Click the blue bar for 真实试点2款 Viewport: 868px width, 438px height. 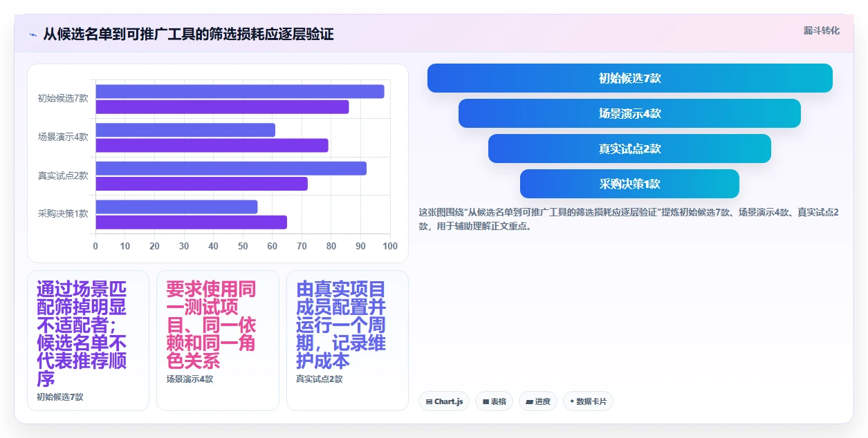pos(231,169)
